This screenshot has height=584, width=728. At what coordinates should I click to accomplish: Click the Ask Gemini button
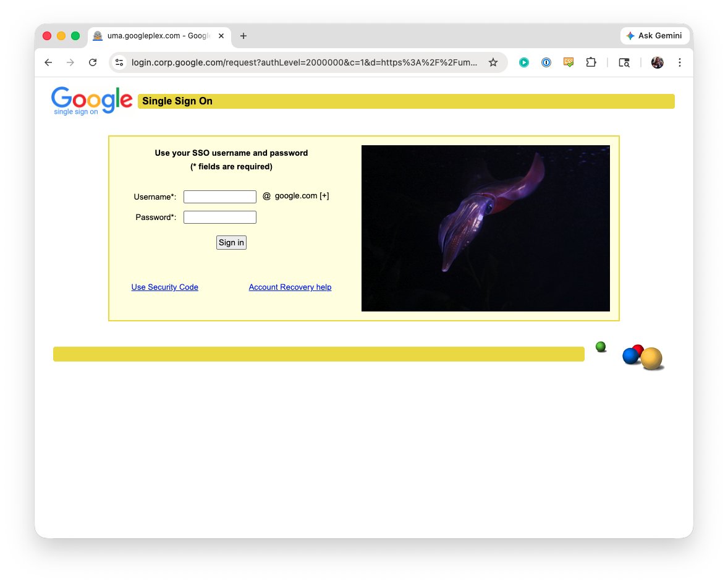654,36
